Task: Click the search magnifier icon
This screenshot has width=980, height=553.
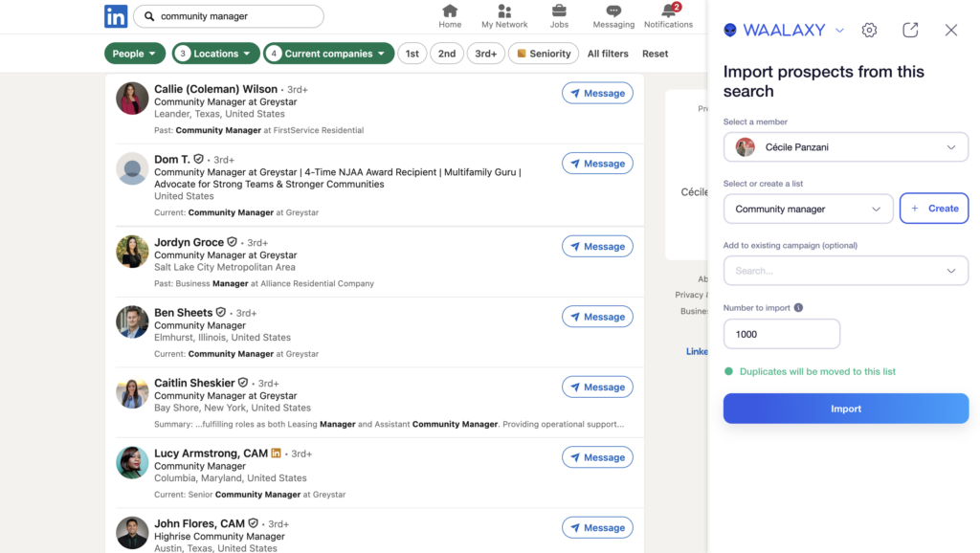Action: (x=148, y=16)
